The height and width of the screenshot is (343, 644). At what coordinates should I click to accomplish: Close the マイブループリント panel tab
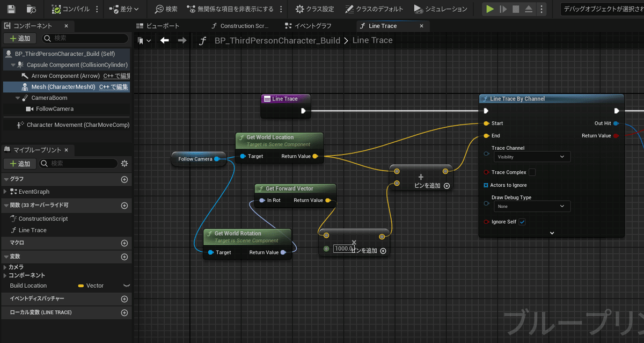[66, 150]
